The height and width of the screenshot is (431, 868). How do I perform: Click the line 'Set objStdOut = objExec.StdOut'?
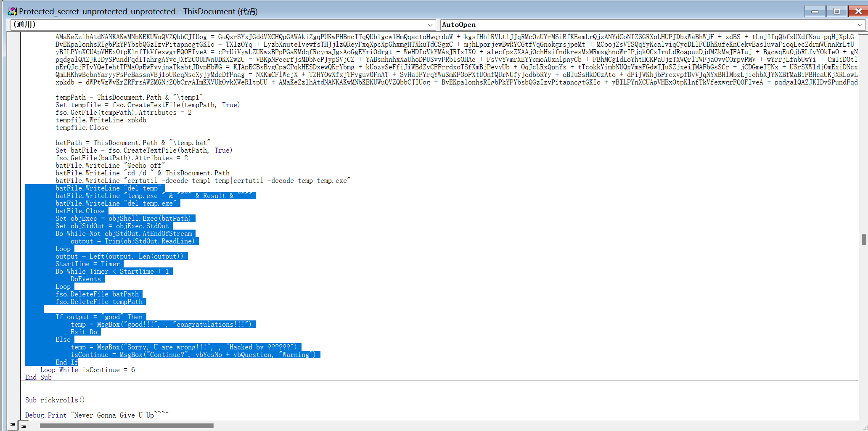point(112,226)
